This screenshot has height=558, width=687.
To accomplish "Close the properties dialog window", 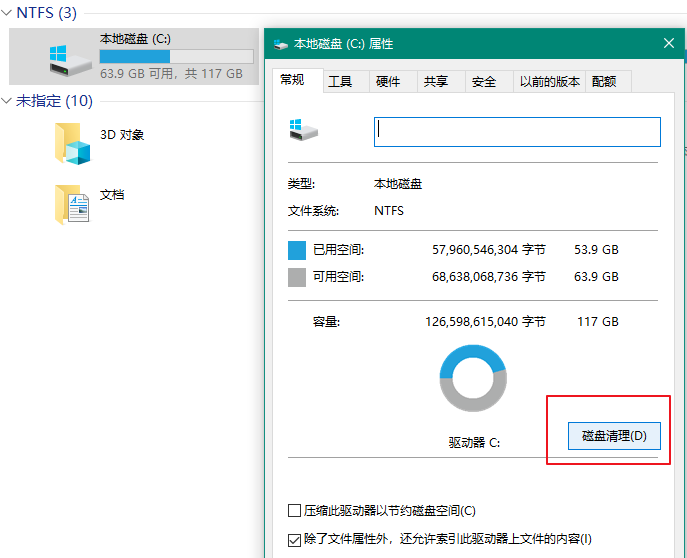I will click(x=669, y=44).
